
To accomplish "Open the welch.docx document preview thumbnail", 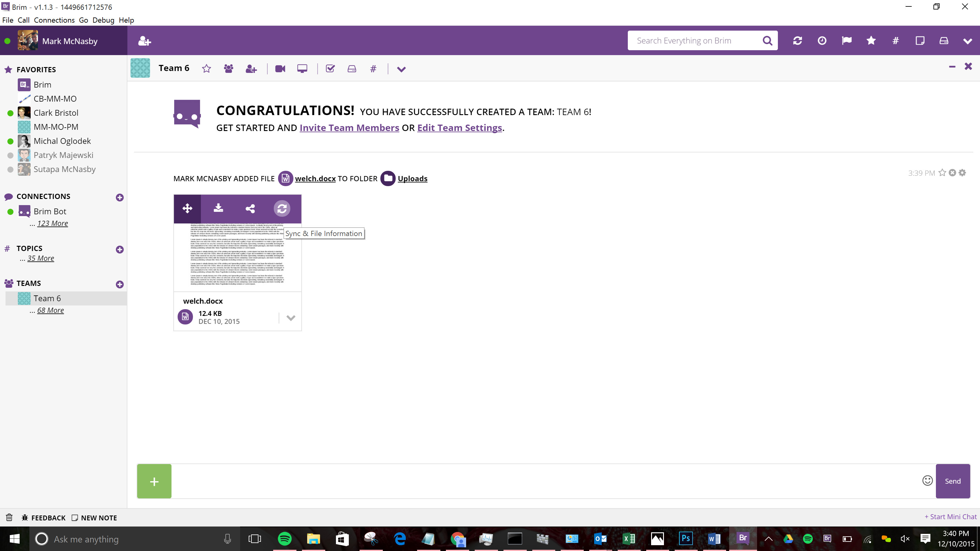I will 237,257.
